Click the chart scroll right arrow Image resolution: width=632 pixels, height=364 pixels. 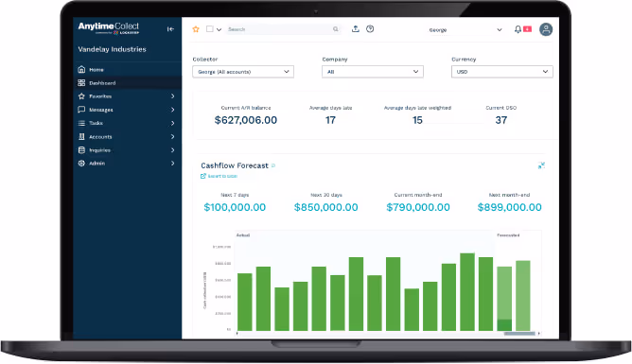coord(539,334)
